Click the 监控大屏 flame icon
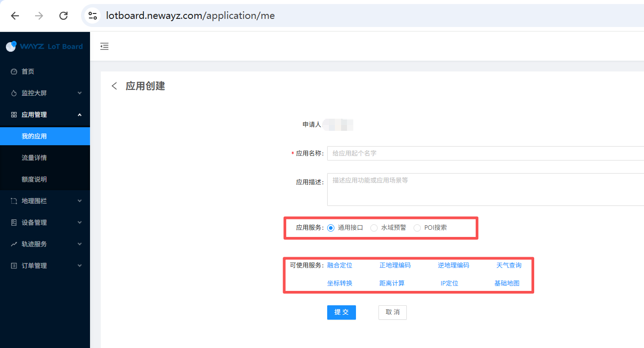Screen dimensions: 644x348 [x=14, y=93]
